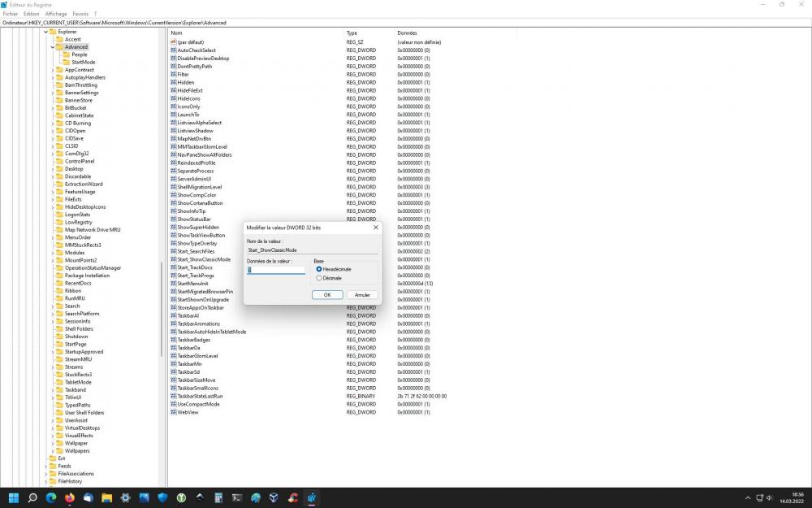Select the Advanced folder icon in the tree
Screen dimensions: 812x508
pyautogui.click(x=59, y=46)
